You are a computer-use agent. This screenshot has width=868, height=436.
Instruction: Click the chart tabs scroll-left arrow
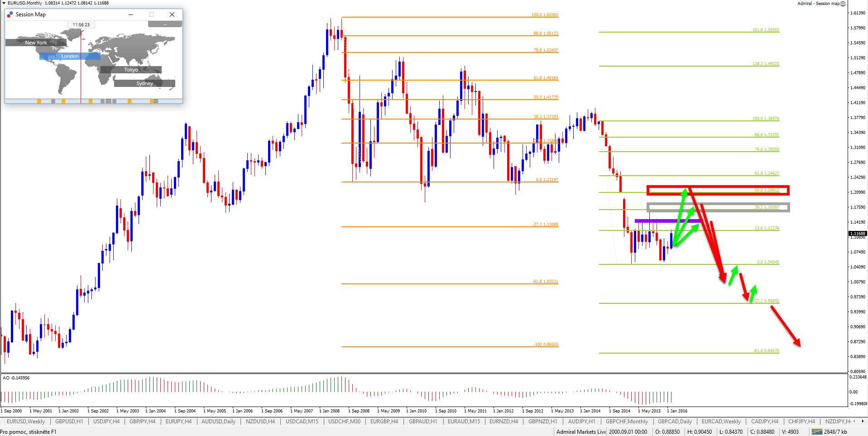[x=854, y=421]
